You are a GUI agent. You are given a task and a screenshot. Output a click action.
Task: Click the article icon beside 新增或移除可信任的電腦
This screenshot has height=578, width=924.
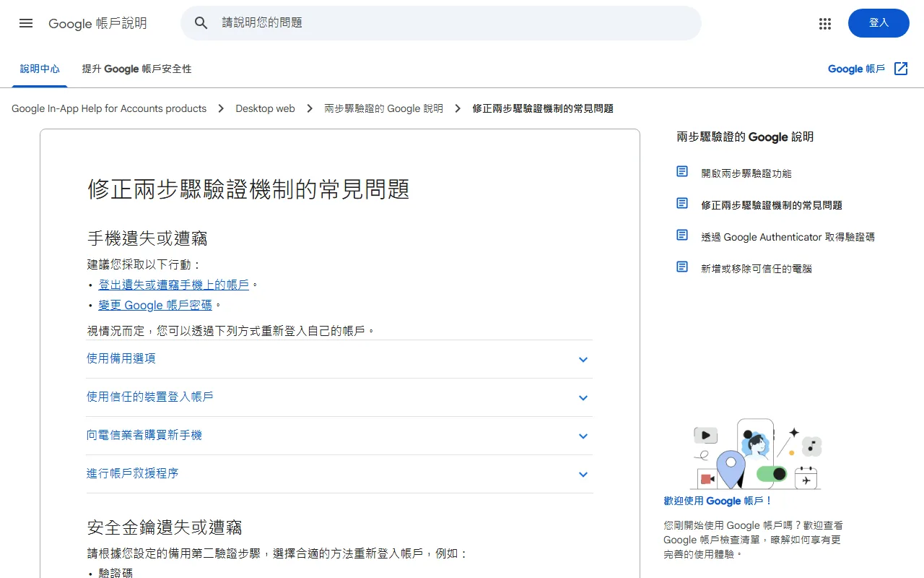[x=682, y=267]
